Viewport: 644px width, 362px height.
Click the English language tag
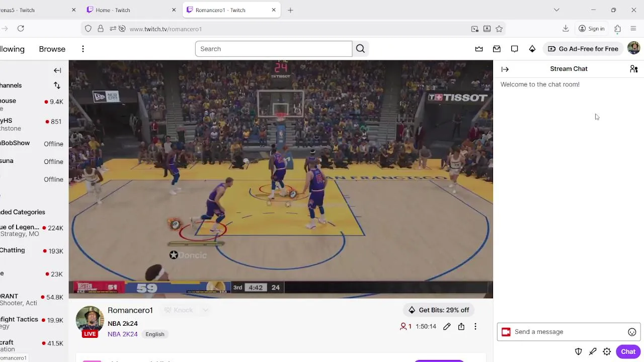155,334
